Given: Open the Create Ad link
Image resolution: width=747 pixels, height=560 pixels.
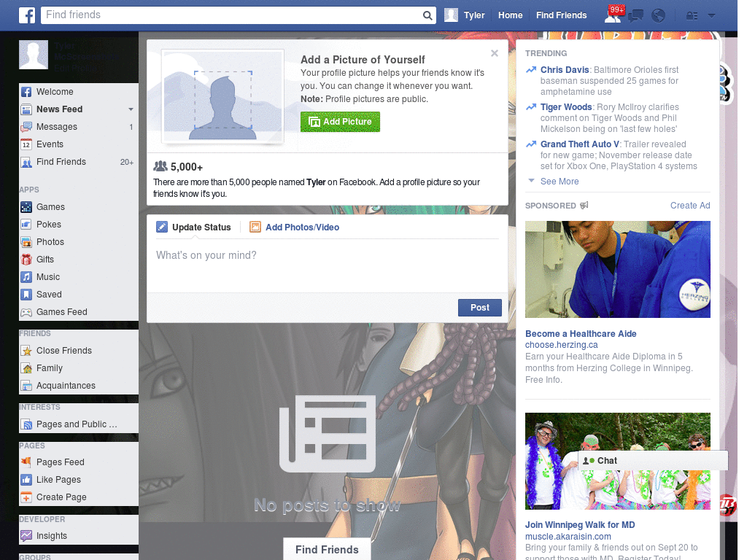Looking at the screenshot, I should point(690,206).
